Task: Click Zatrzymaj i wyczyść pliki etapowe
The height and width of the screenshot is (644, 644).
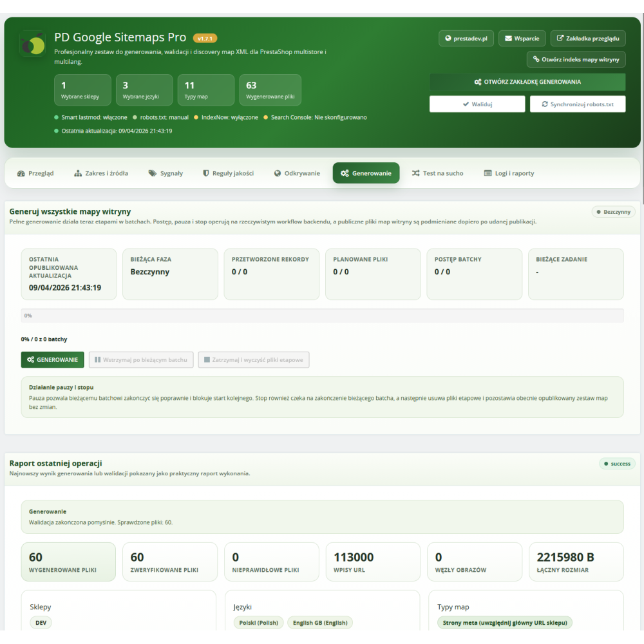Action: [254, 360]
